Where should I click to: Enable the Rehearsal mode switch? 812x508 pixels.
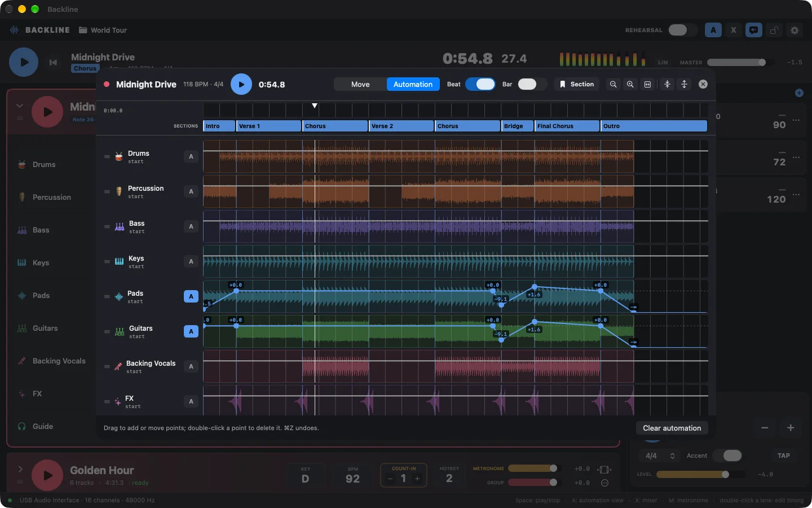683,30
